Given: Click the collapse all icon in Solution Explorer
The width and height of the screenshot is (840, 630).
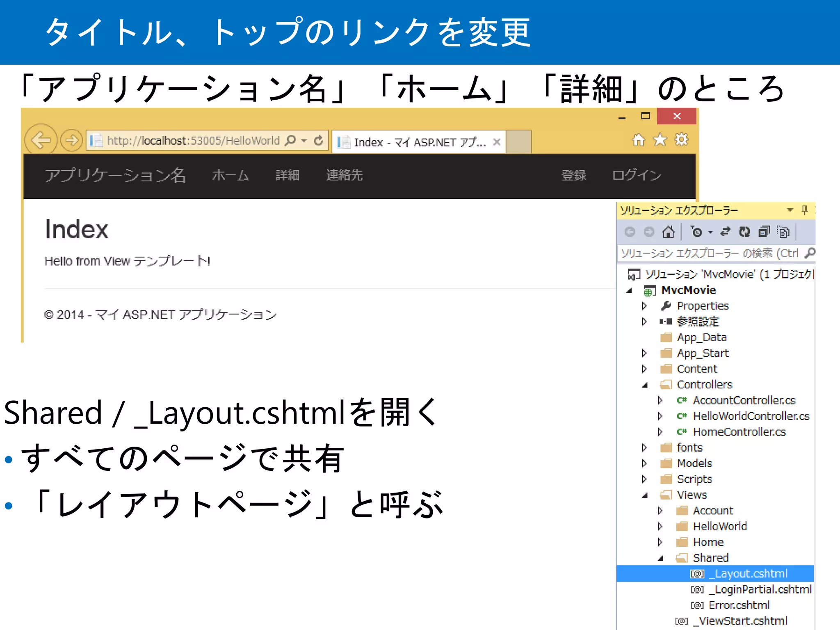Looking at the screenshot, I should click(764, 232).
